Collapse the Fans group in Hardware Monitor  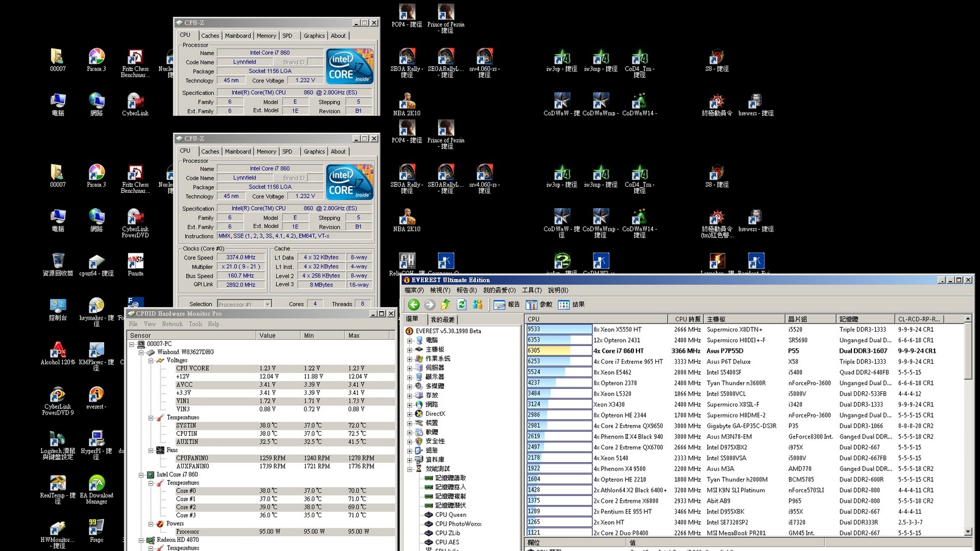151,450
